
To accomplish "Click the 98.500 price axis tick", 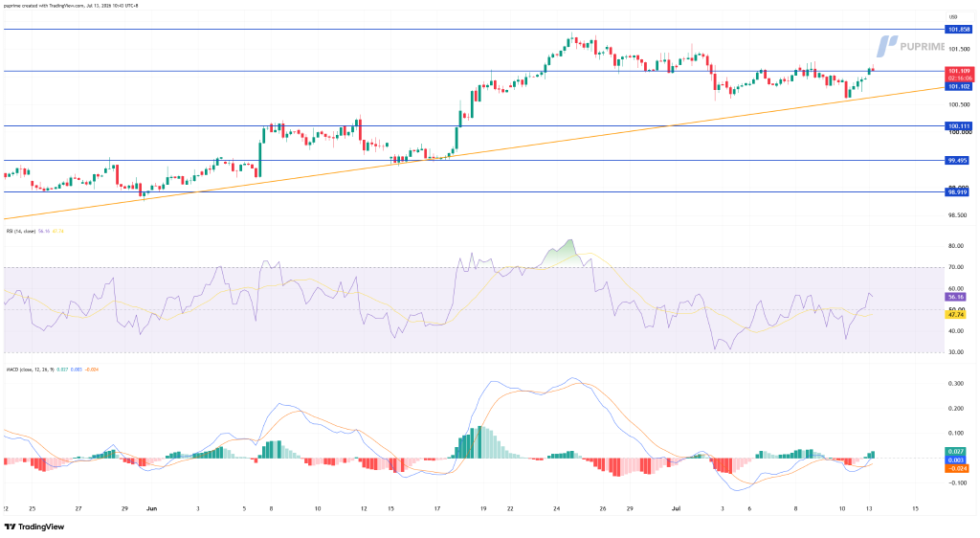I will click(958, 215).
